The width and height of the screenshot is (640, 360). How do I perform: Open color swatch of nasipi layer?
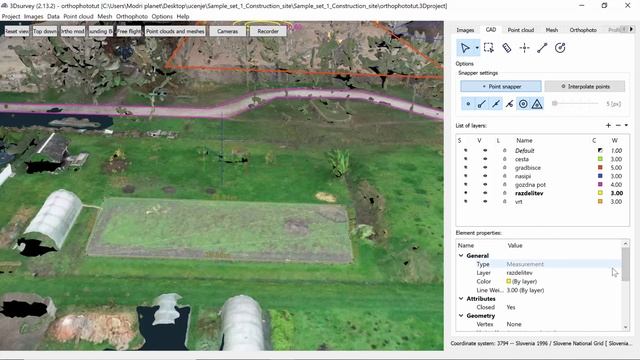coord(600,176)
